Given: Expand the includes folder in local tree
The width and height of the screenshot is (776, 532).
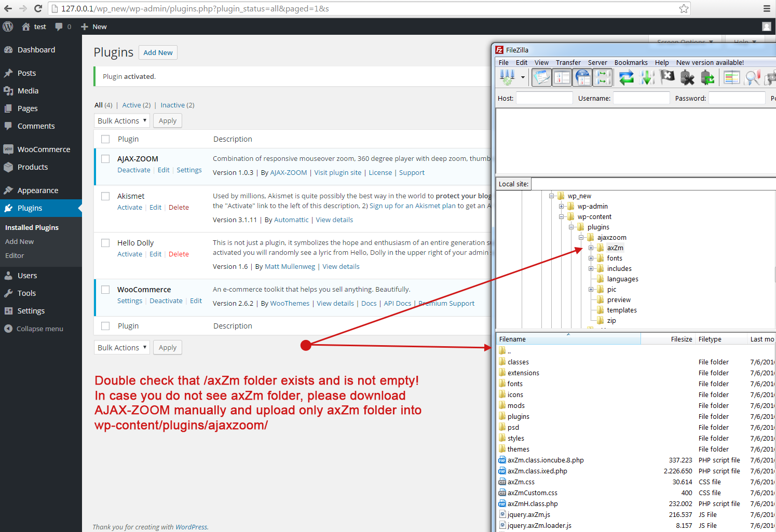Looking at the screenshot, I should [x=591, y=269].
